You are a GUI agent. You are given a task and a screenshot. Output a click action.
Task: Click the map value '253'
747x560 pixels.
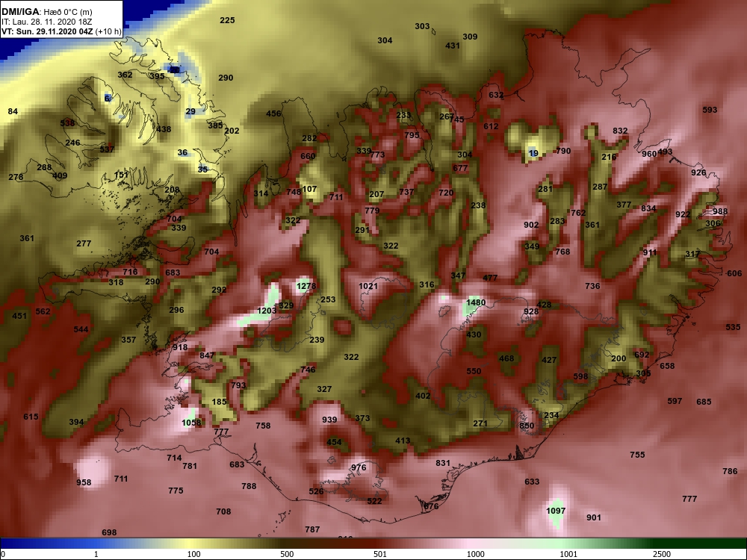(x=328, y=300)
